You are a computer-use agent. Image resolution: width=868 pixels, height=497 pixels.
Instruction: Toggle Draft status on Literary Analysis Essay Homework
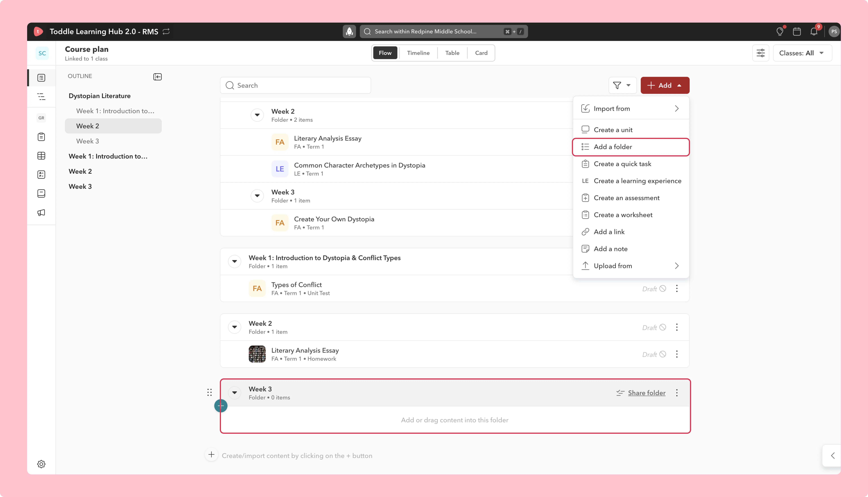(x=654, y=354)
